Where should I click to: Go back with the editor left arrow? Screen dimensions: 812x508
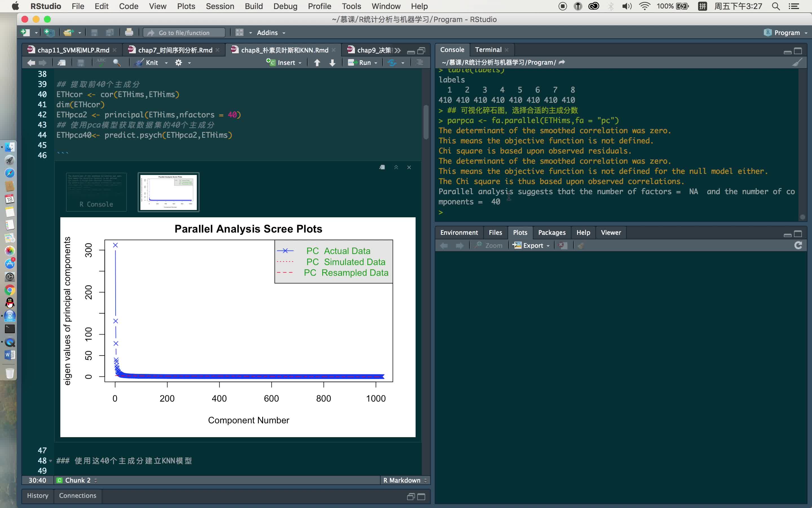31,63
